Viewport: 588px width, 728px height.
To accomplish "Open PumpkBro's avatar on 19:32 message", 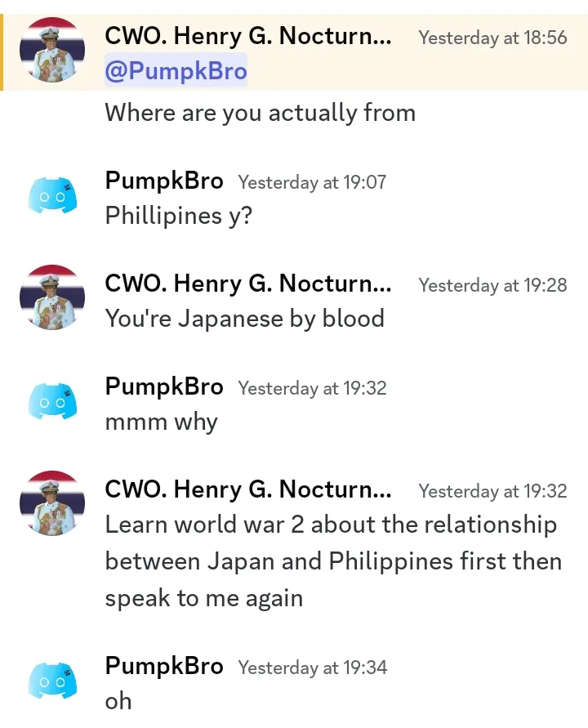I will (x=52, y=401).
